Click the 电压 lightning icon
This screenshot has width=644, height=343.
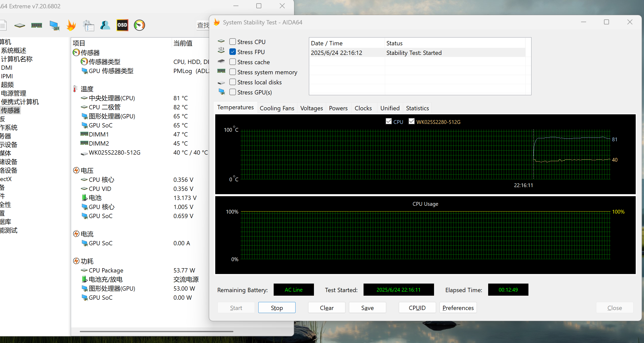pyautogui.click(x=76, y=170)
